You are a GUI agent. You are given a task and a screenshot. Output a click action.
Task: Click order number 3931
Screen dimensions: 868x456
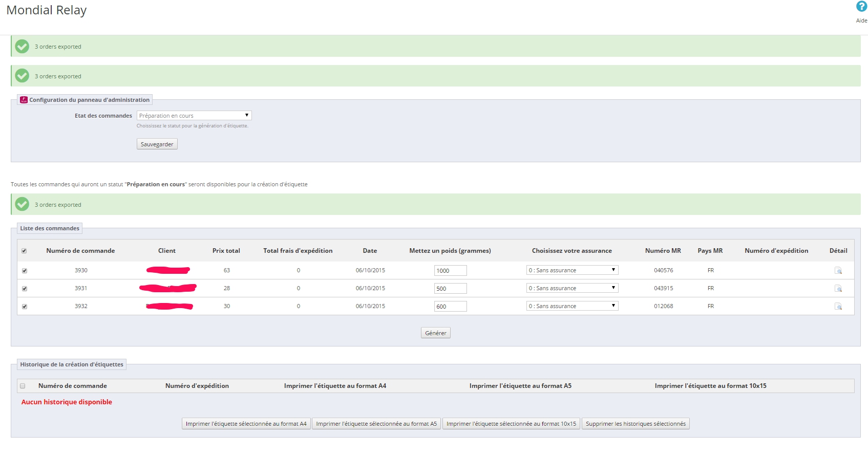point(81,288)
